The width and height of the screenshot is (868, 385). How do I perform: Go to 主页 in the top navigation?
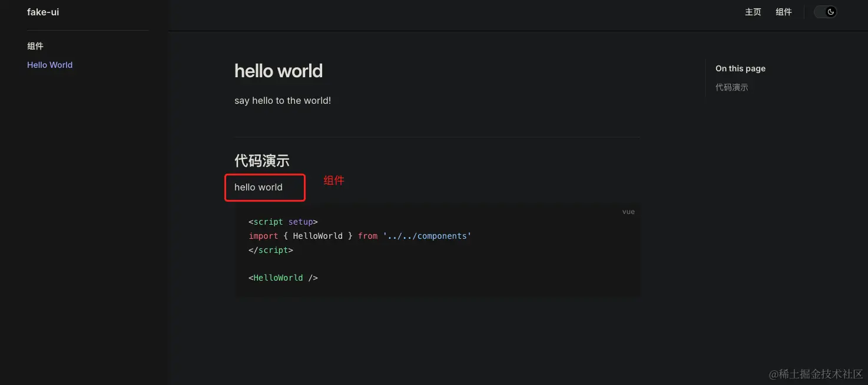753,12
